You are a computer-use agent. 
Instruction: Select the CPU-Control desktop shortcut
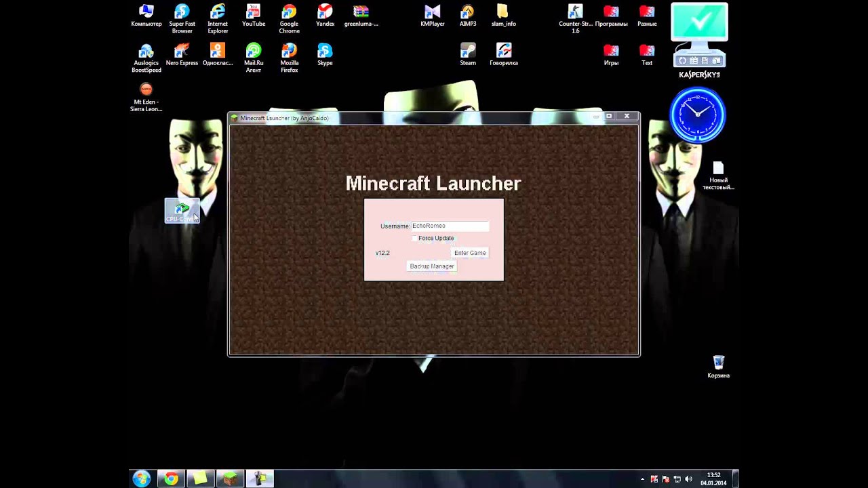[182, 211]
